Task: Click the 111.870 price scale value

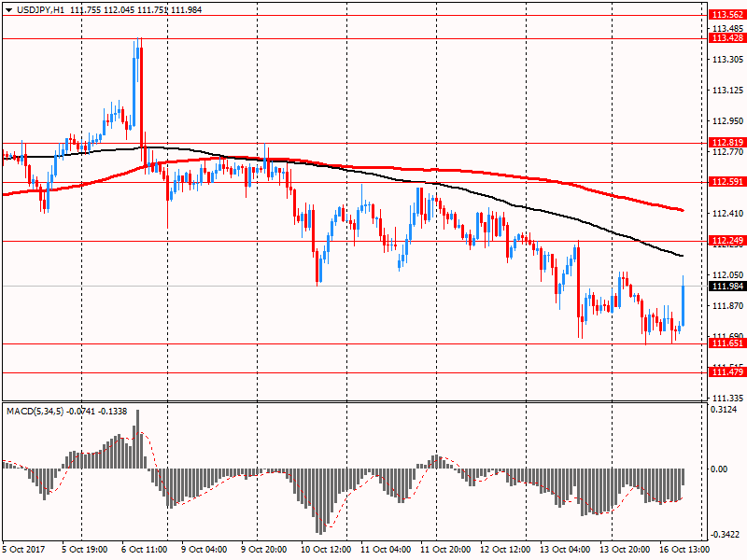Action: click(728, 306)
